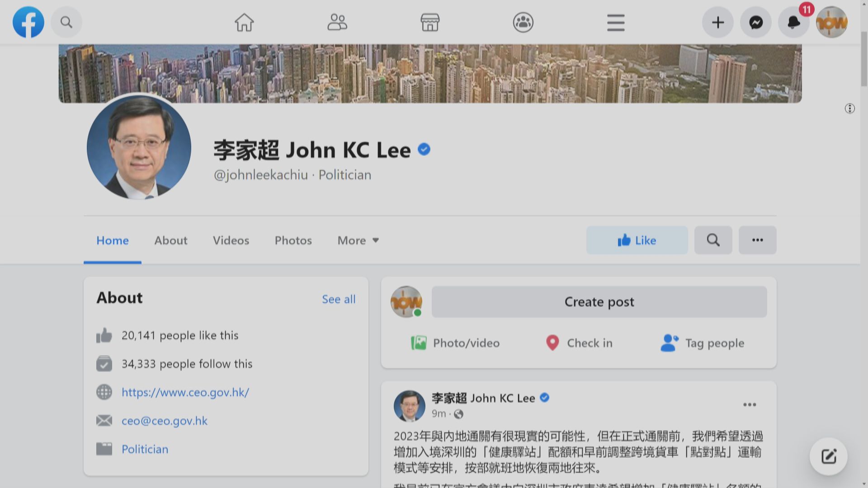Click the plus Create icon
868x488 pixels.
click(x=717, y=22)
